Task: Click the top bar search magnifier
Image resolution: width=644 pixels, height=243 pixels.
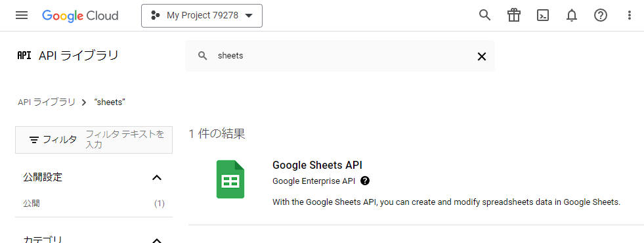Action: [x=485, y=16]
